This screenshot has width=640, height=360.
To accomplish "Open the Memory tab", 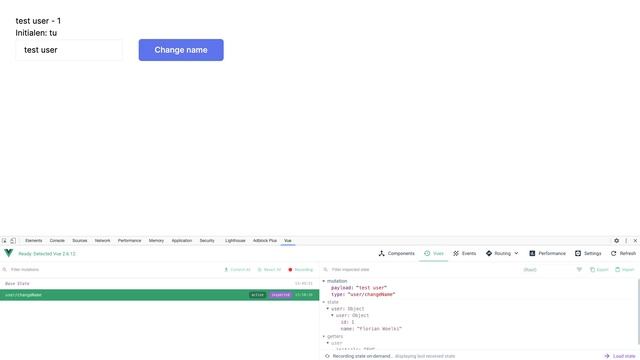I will pos(156,241).
